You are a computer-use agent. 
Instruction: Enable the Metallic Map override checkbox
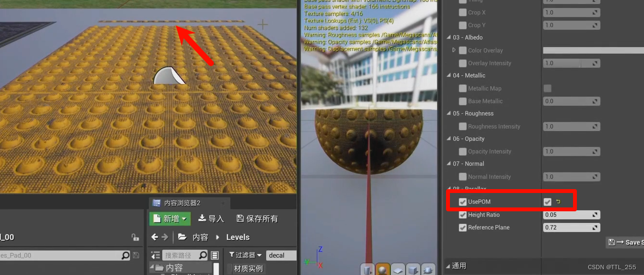coord(462,88)
